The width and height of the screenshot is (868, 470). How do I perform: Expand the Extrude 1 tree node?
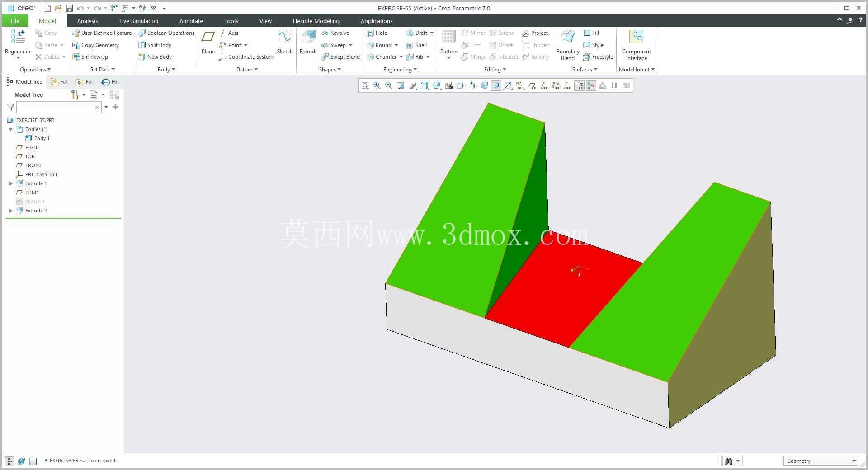coord(11,183)
